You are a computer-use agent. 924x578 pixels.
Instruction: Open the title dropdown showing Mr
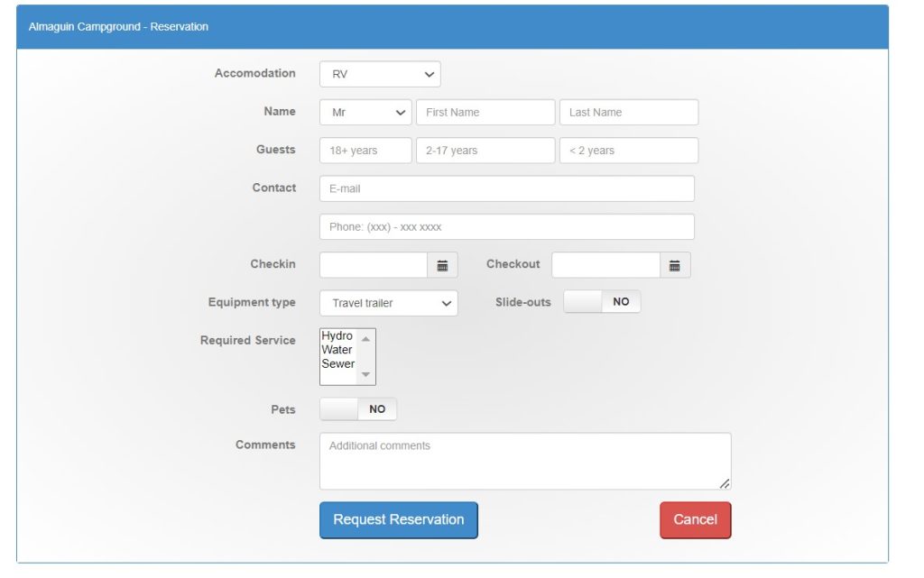(365, 113)
